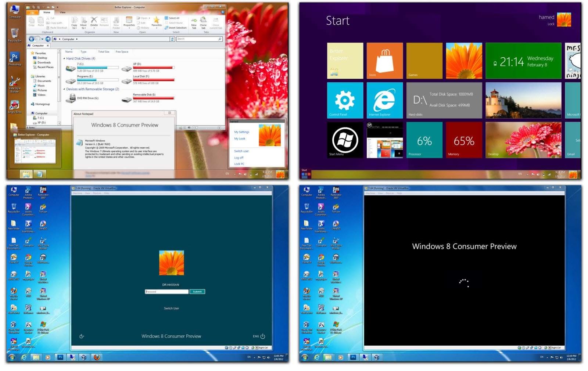Launch the Control Panel tile
This screenshot has width=588, height=371.
pyautogui.click(x=344, y=100)
